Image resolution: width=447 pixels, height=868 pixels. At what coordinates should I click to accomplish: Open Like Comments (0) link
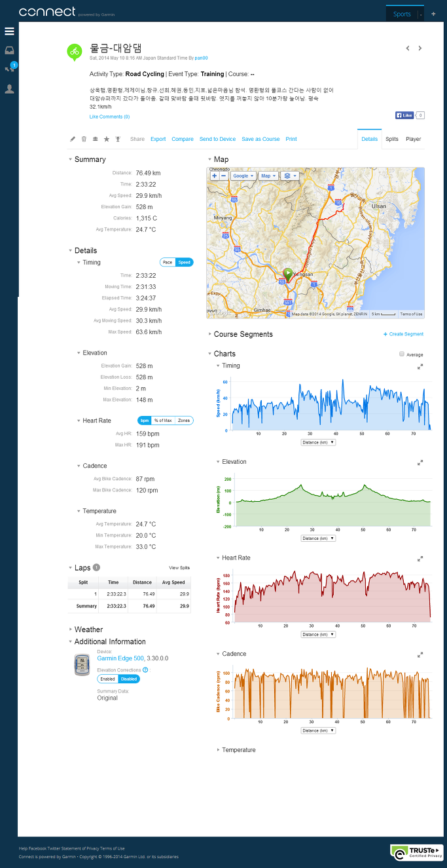(109, 117)
